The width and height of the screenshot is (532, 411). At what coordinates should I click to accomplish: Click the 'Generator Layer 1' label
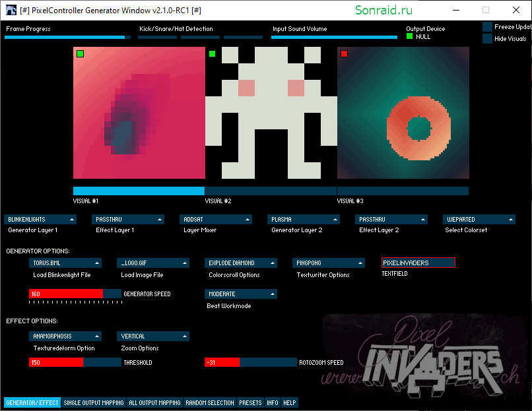32,230
